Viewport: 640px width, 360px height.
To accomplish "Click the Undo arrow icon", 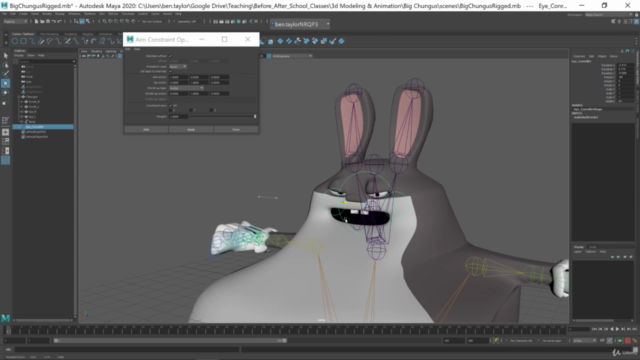I will coord(53,21).
